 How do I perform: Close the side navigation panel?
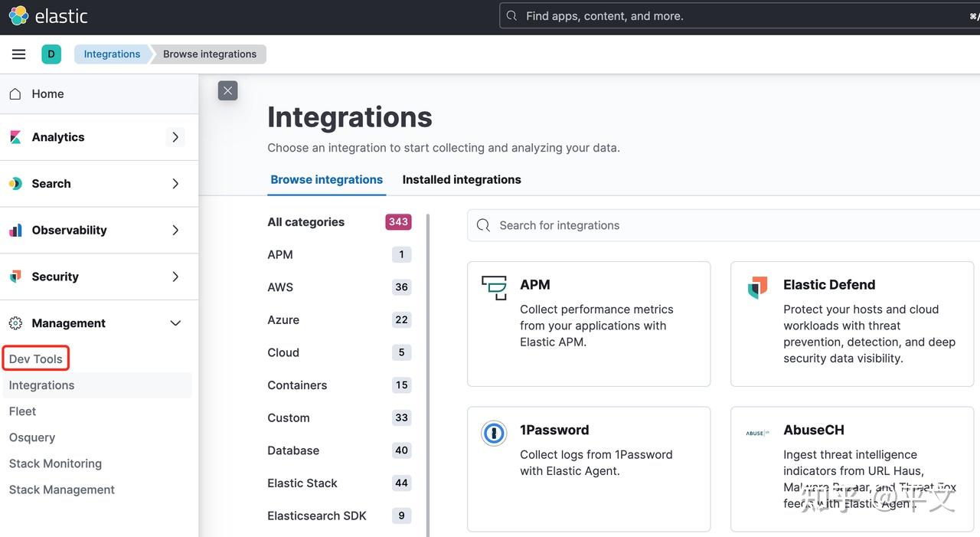tap(227, 90)
